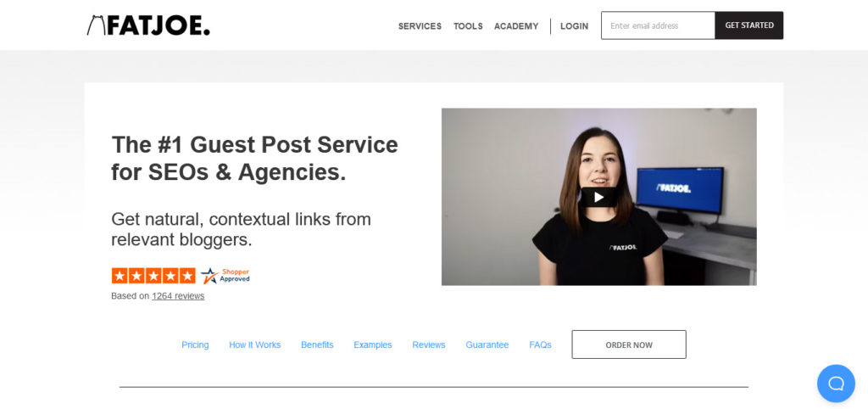Click the orange five-star rating
Screen dimensions: 868x409
[153, 276]
